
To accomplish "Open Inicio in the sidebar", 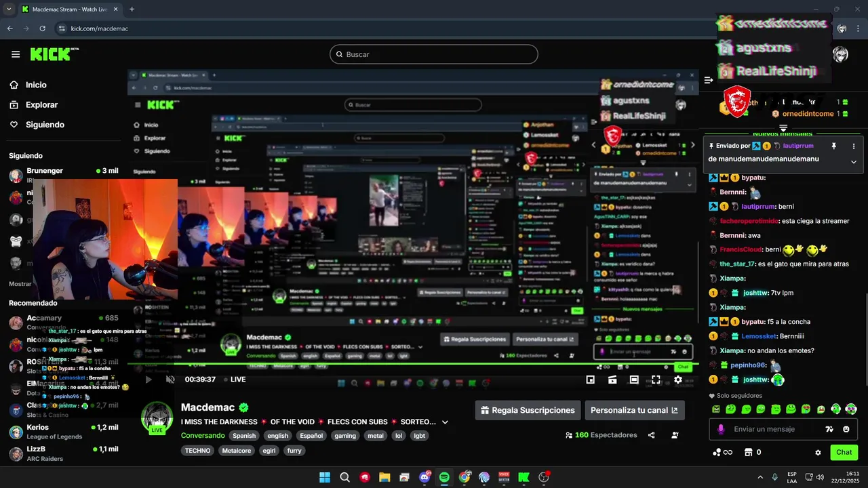I will 28,85.
